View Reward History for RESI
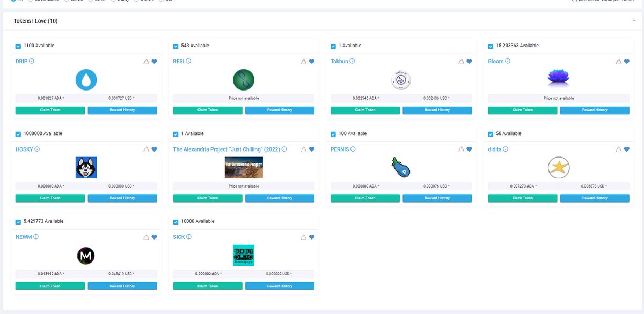The image size is (644, 314). (x=280, y=110)
